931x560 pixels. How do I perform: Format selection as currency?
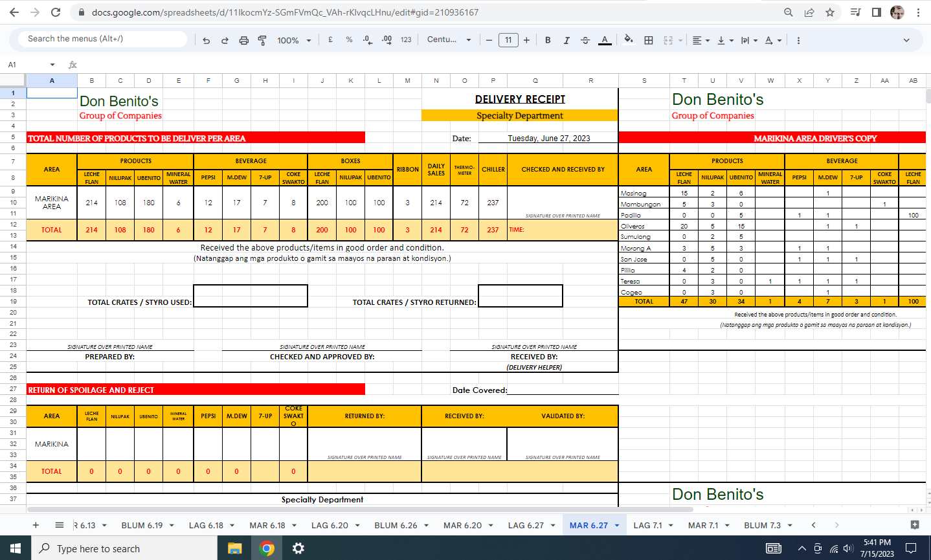tap(330, 40)
